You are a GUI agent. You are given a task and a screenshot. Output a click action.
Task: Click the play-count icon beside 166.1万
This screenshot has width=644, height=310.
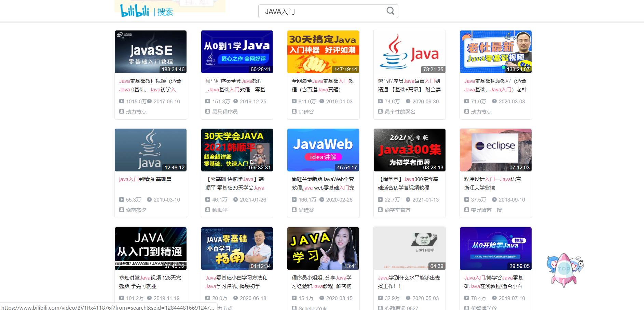point(294,199)
